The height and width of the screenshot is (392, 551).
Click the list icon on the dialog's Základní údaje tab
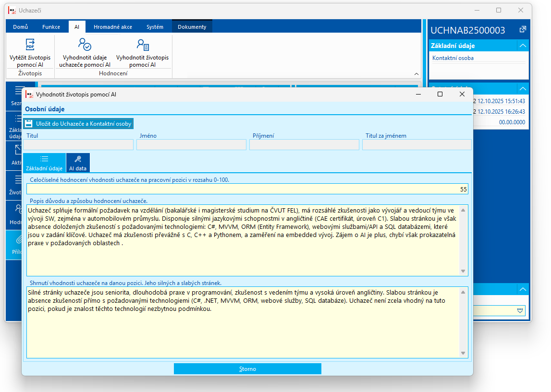click(x=44, y=159)
